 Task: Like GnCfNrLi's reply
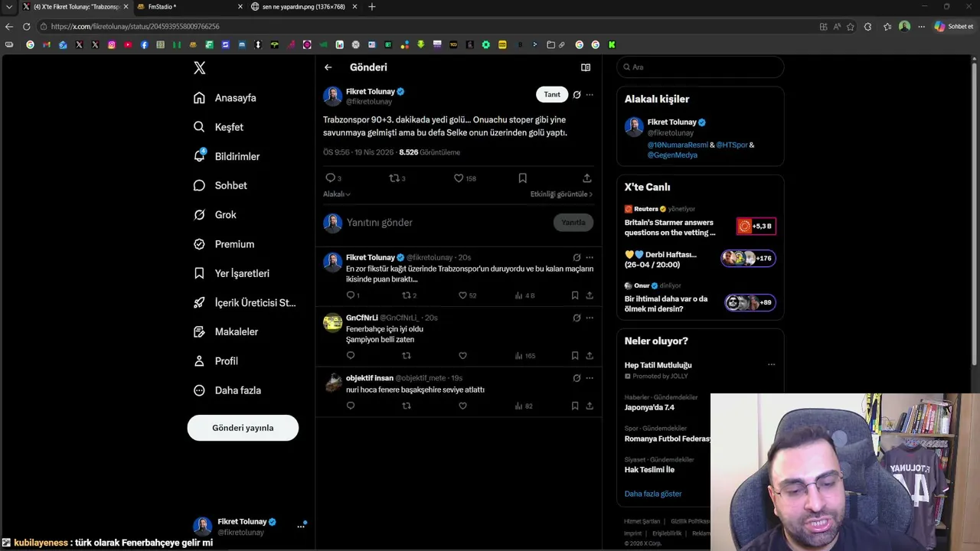click(x=462, y=356)
